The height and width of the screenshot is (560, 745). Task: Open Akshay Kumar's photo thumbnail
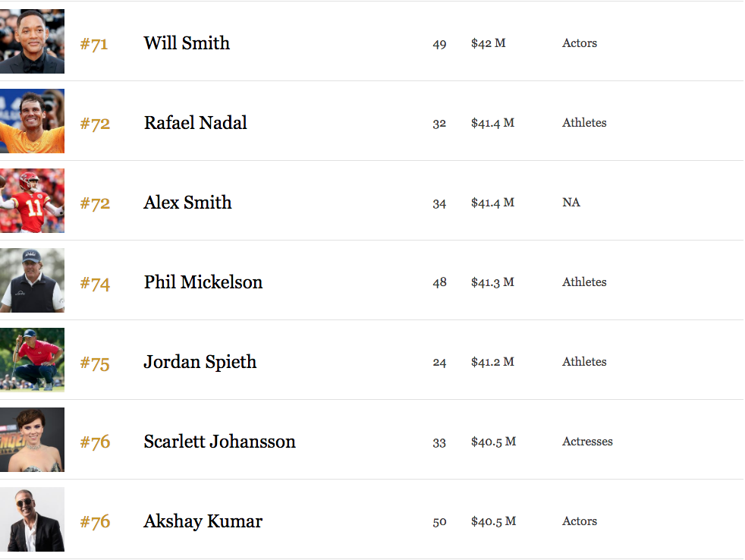32,520
